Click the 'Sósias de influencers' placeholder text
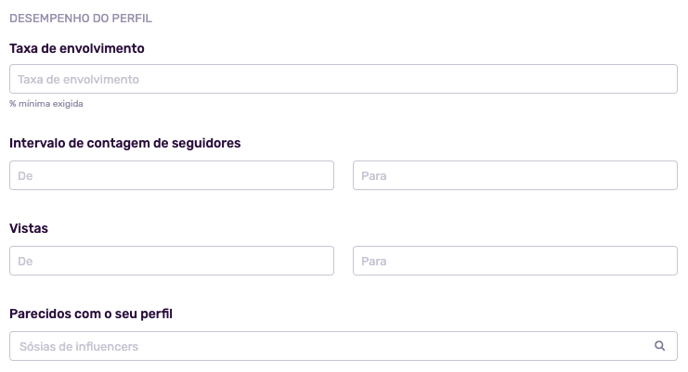Image resolution: width=688 pixels, height=372 pixels. click(x=79, y=347)
